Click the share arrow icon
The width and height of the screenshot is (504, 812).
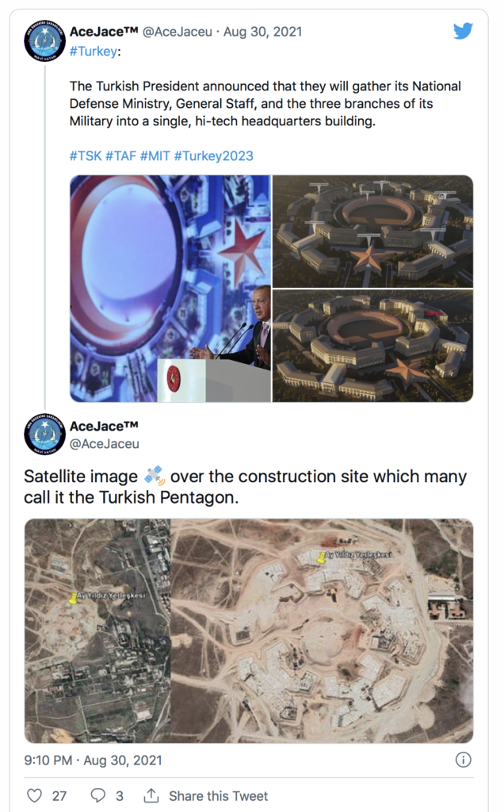(151, 795)
